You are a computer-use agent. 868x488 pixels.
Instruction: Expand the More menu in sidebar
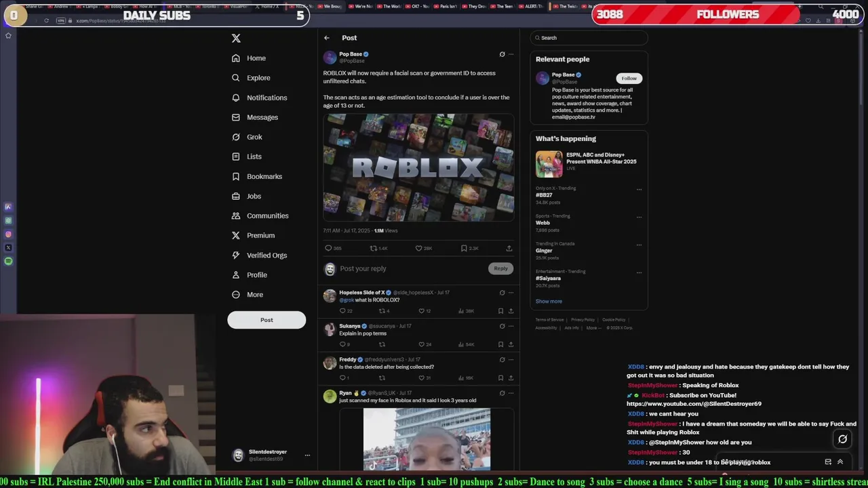[248, 295]
